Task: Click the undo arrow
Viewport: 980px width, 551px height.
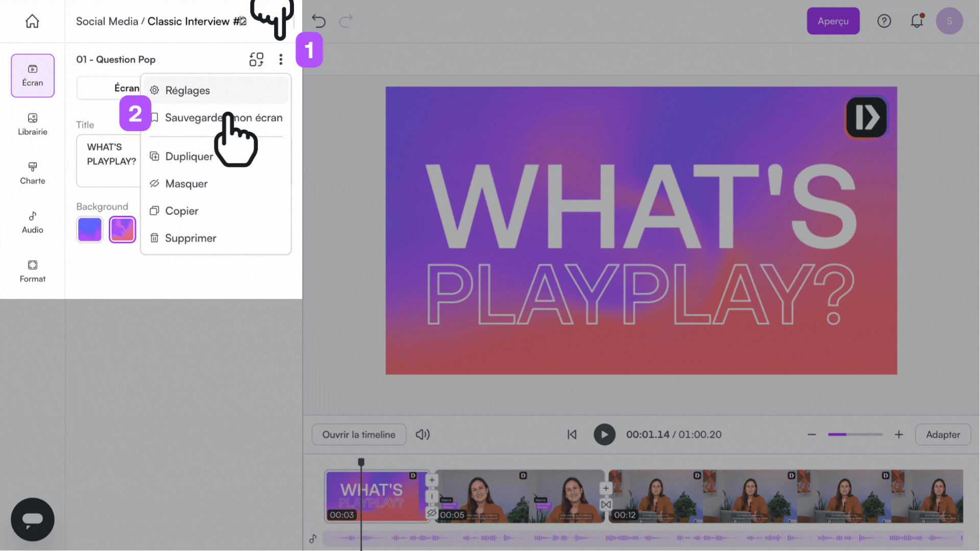Action: point(318,21)
